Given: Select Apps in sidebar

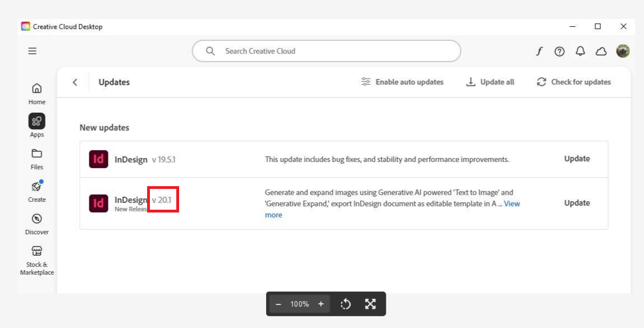Looking at the screenshot, I should 37,125.
